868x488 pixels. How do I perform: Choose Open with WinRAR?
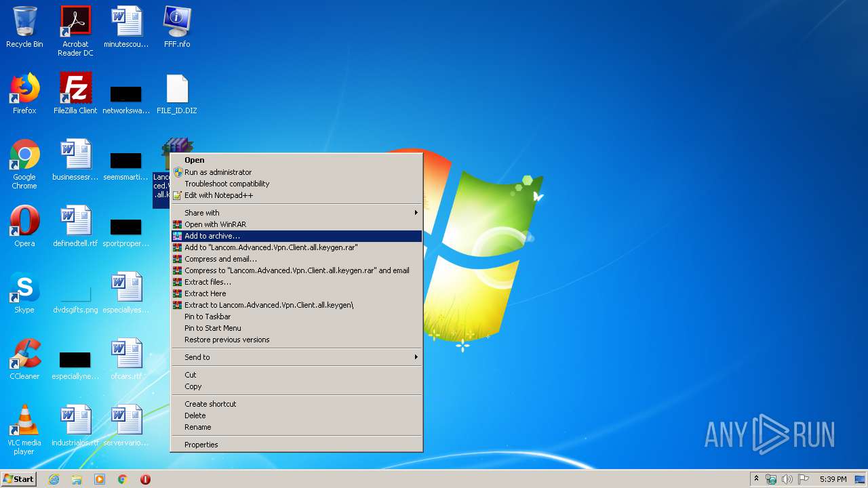pos(296,224)
